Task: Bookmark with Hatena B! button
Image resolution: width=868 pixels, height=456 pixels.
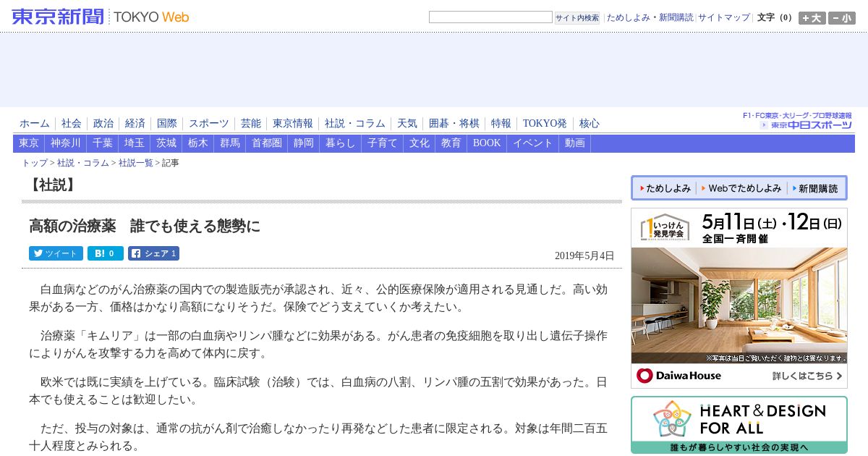Action: 106,253
